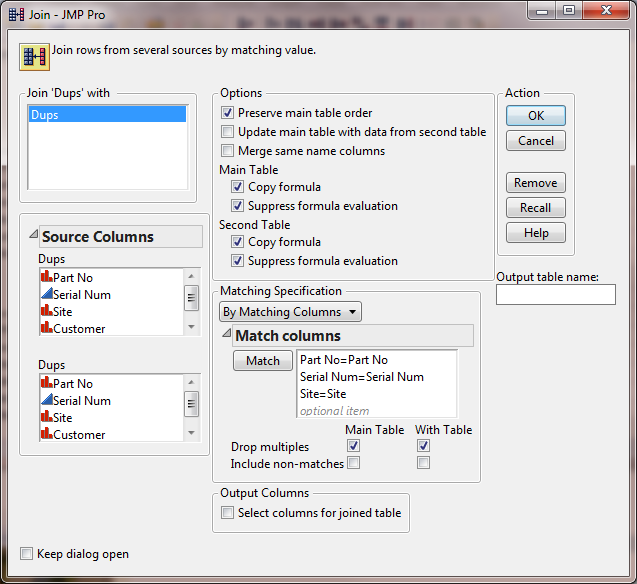Image resolution: width=637 pixels, height=584 pixels.
Task: Click the upper Dups list scrollbar thumb
Action: pyautogui.click(x=191, y=298)
